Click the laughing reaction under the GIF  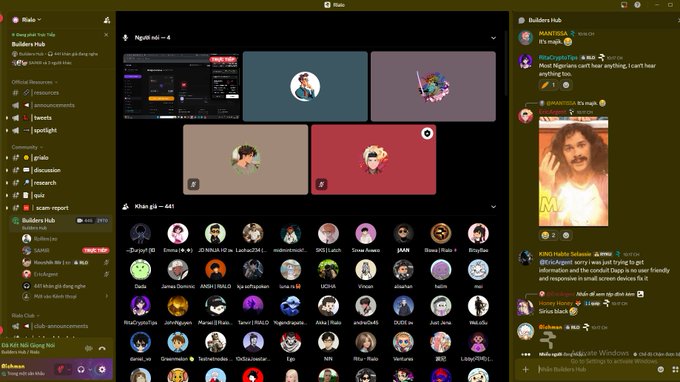(548, 235)
